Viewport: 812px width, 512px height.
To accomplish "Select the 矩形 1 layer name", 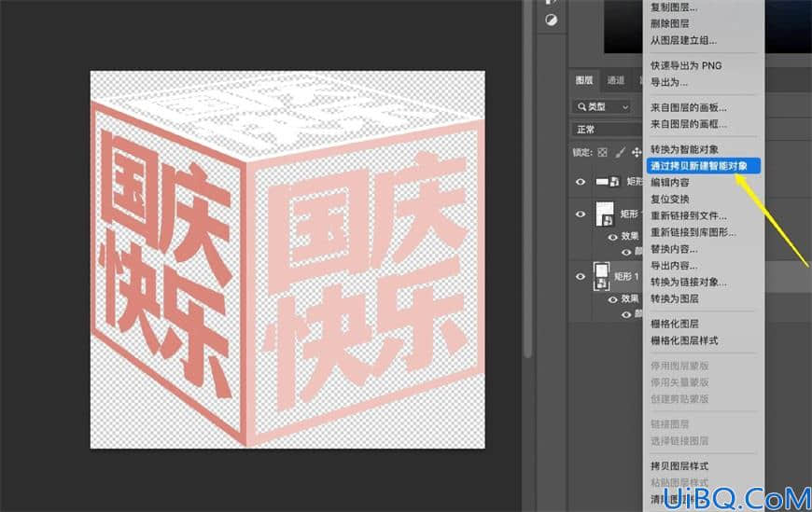I will (x=626, y=276).
